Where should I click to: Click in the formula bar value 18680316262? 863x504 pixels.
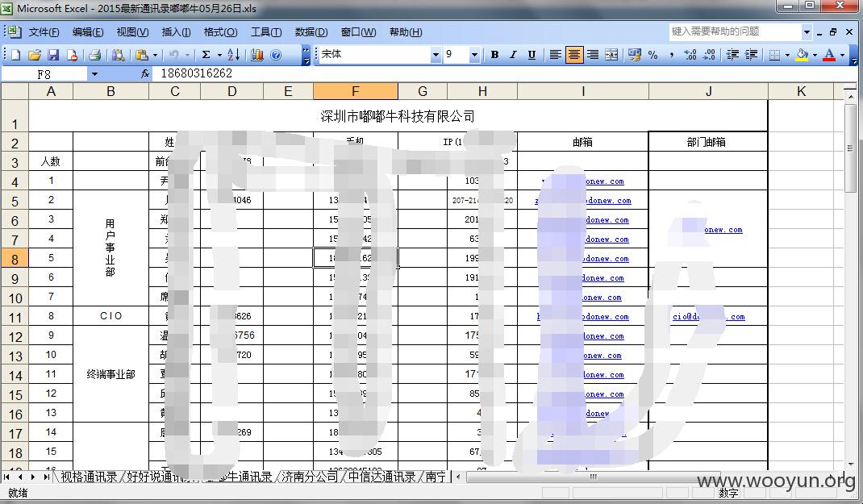click(x=196, y=73)
